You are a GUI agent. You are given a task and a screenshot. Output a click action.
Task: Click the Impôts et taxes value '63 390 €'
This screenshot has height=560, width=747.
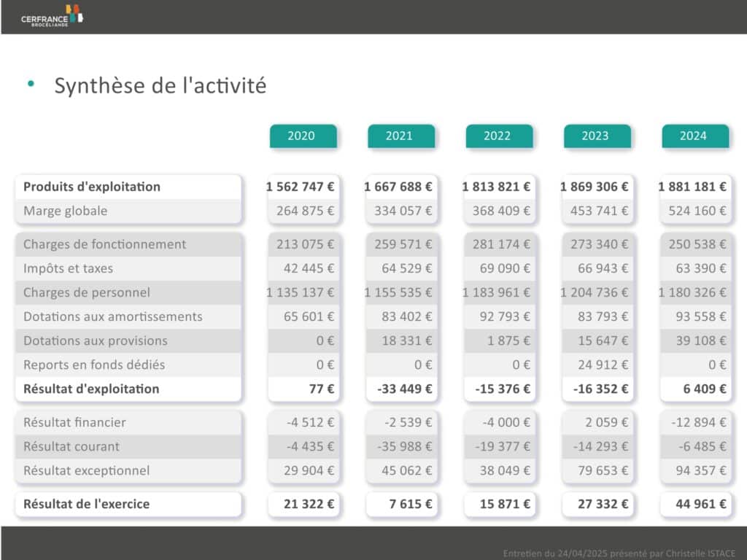pyautogui.click(x=702, y=268)
